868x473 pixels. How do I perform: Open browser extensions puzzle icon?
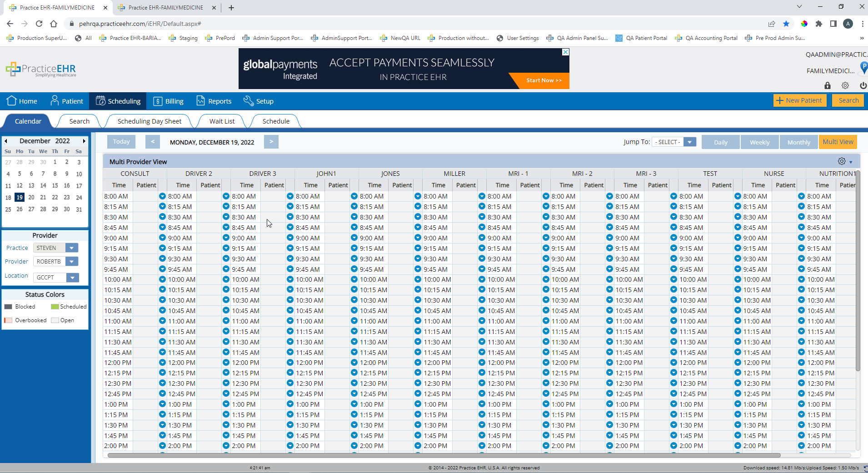pos(819,24)
